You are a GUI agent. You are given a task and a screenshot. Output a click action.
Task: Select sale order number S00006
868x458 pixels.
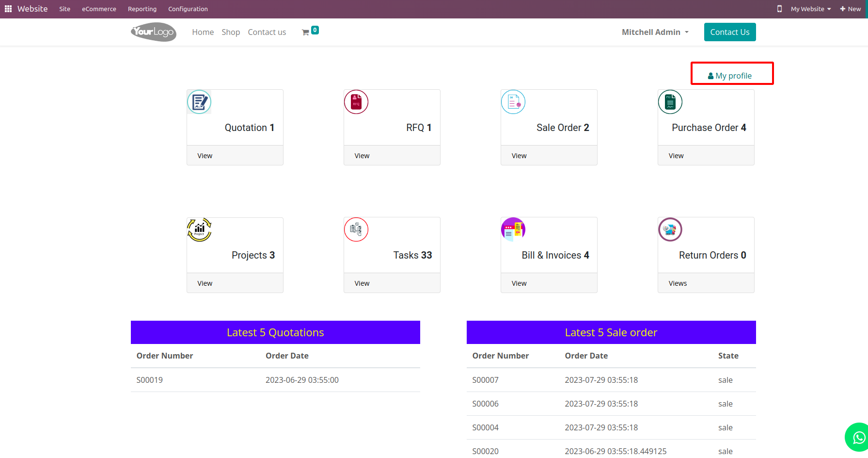coord(486,404)
